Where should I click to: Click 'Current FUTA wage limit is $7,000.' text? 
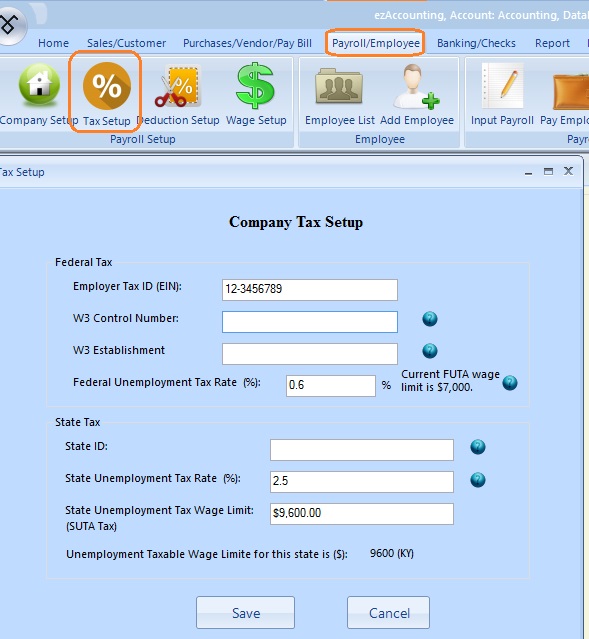(x=450, y=381)
